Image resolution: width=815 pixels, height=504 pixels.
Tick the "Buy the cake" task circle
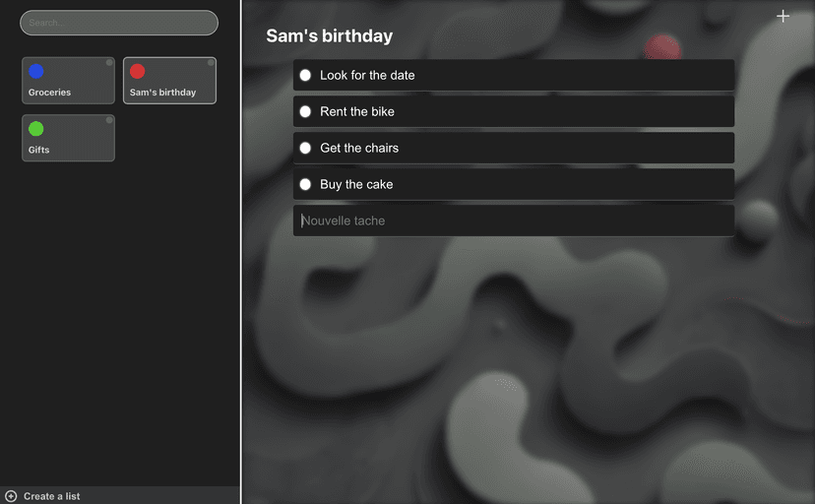click(305, 184)
